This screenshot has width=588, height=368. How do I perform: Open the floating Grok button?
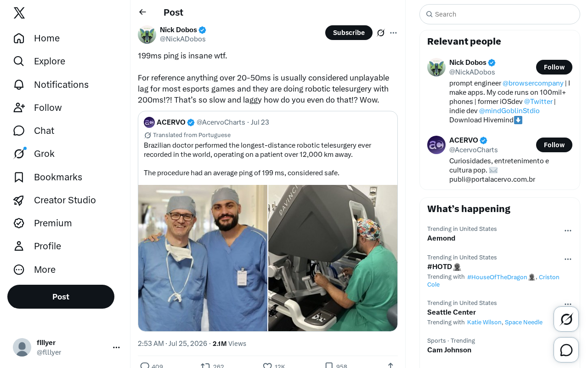pyautogui.click(x=566, y=319)
